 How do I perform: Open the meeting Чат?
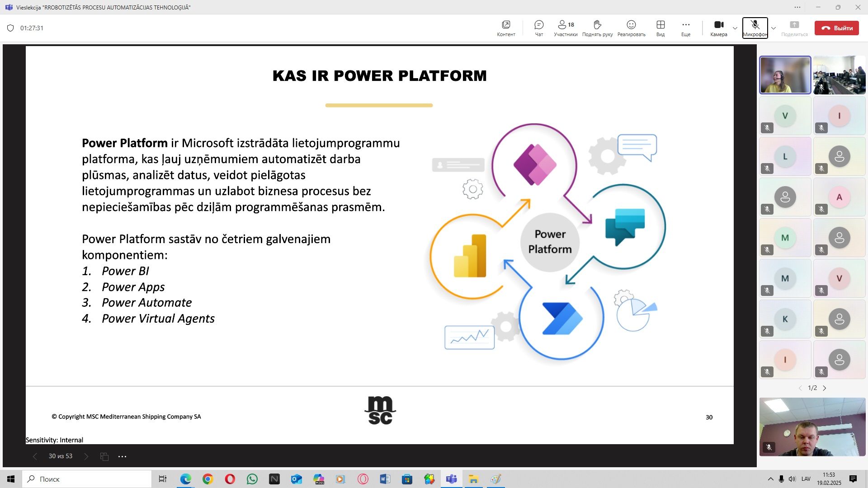click(x=539, y=28)
